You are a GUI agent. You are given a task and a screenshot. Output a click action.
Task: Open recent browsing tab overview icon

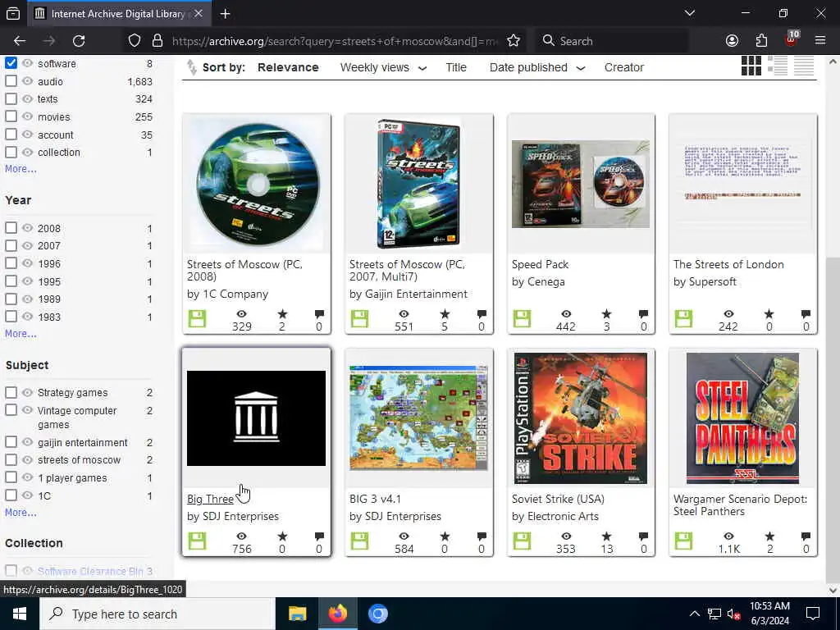click(x=13, y=14)
